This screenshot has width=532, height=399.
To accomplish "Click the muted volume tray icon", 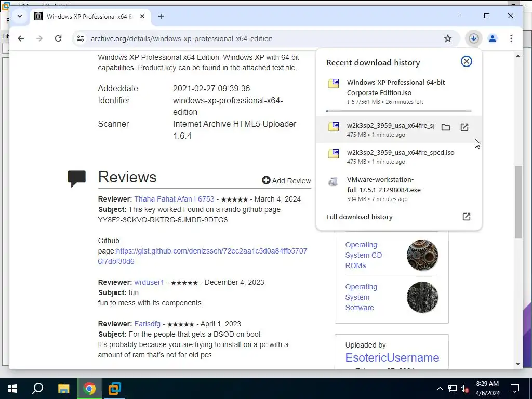I will pos(465,389).
